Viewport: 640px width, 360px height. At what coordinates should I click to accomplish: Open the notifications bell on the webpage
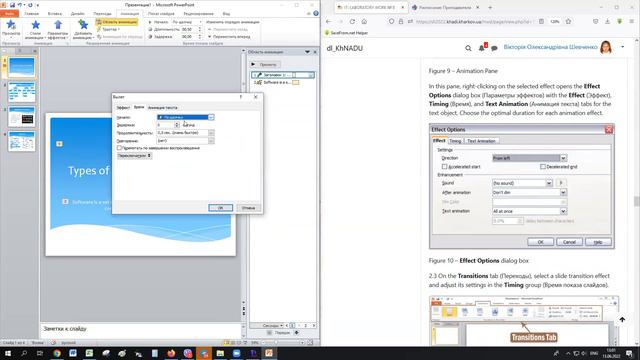pos(482,48)
